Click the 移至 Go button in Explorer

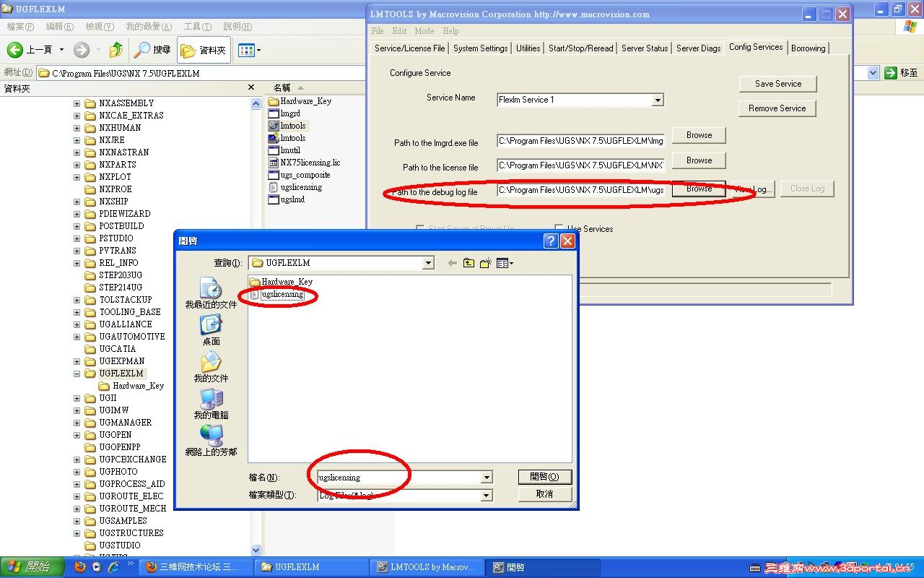point(902,73)
